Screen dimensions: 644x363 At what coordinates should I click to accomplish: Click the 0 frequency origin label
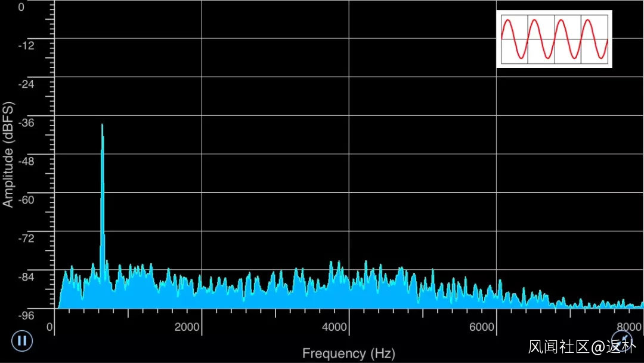(49, 327)
